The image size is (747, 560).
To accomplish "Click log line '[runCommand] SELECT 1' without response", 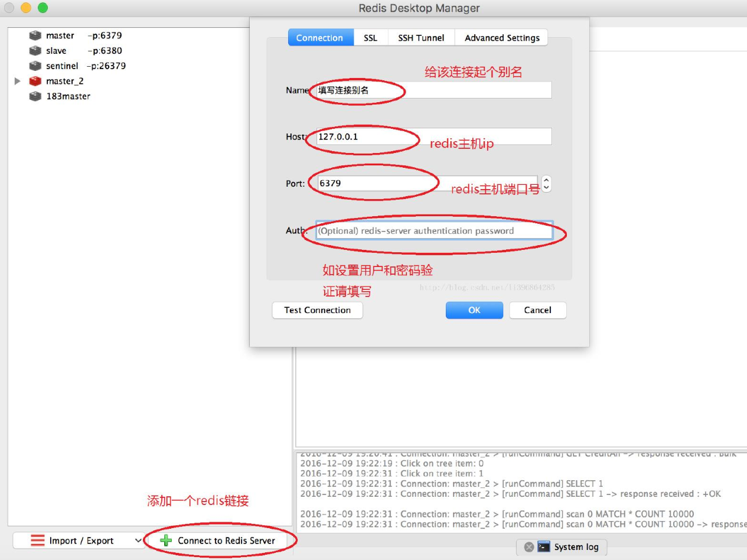I will click(451, 483).
